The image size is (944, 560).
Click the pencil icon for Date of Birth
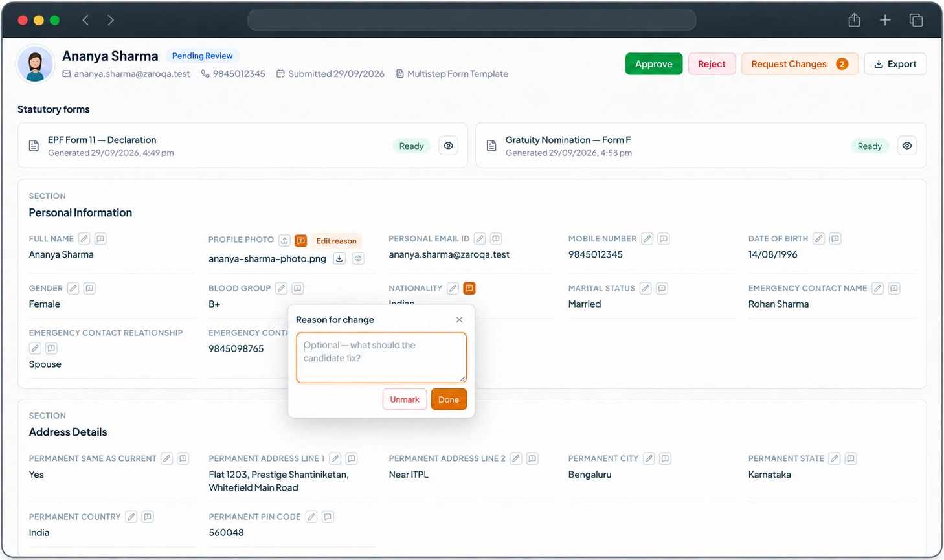coord(819,239)
